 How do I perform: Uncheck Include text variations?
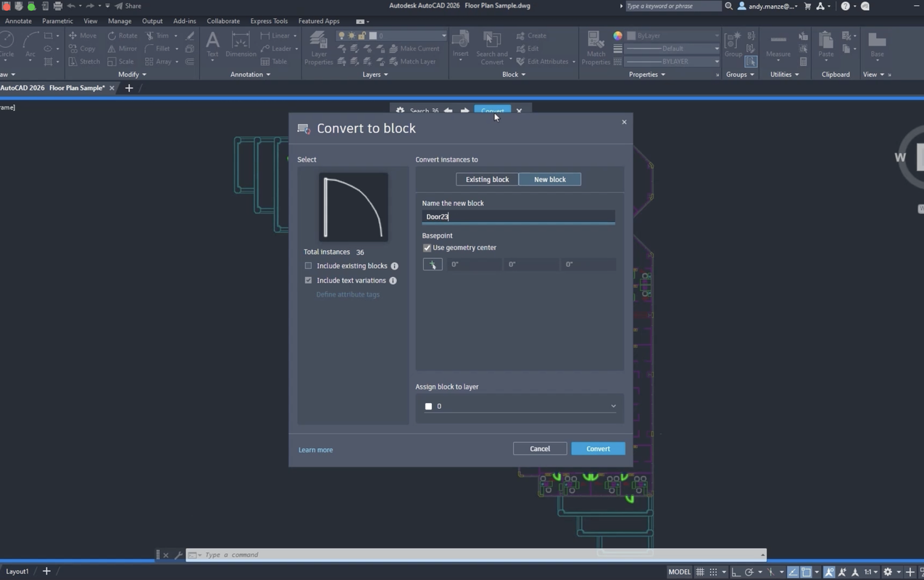pyautogui.click(x=309, y=281)
